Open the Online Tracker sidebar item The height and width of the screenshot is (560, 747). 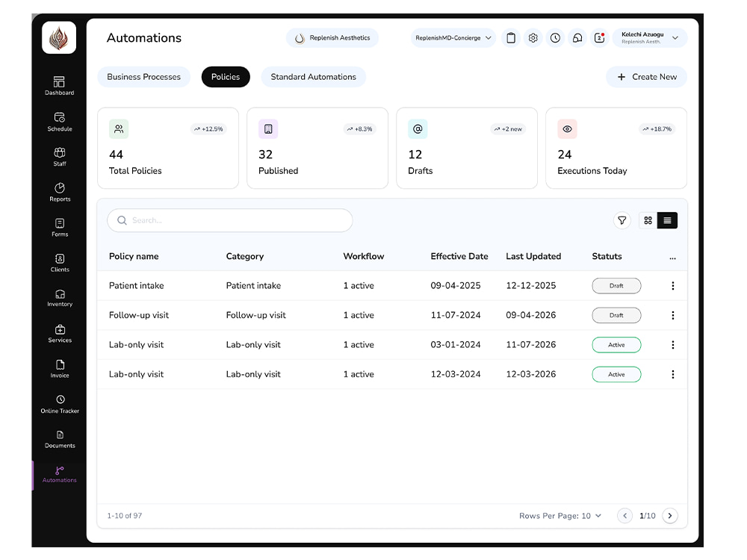coord(60,404)
